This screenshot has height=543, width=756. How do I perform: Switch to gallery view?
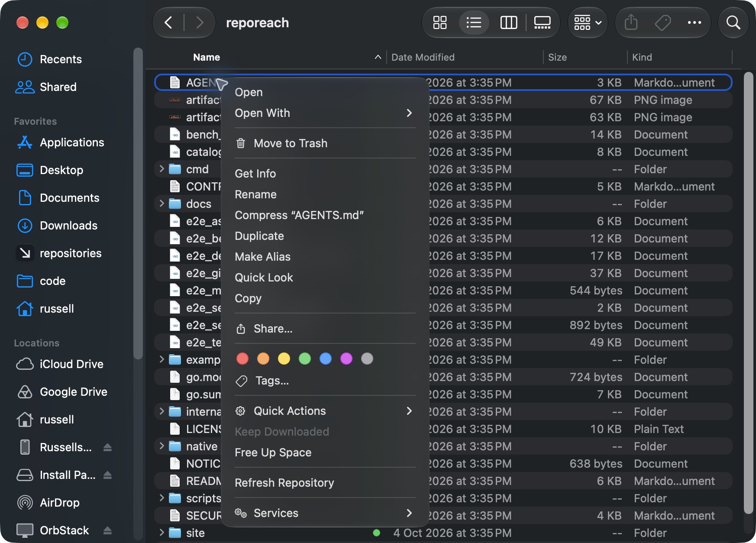tap(542, 23)
